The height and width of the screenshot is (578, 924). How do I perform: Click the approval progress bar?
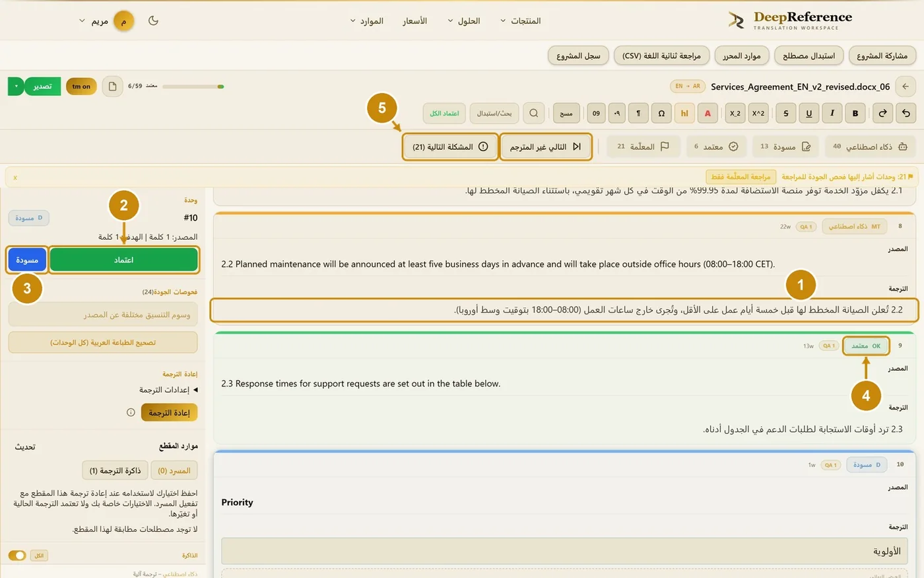coord(193,87)
